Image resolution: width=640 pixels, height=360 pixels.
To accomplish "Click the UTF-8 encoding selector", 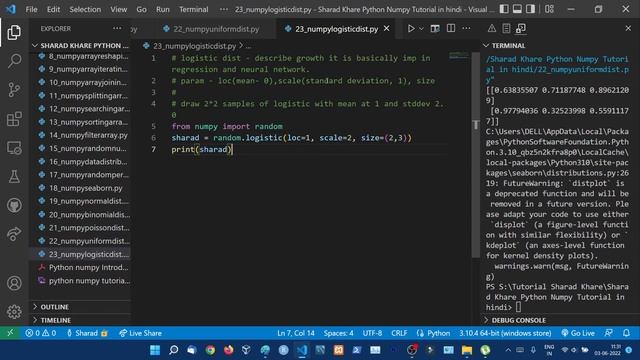I will pyautogui.click(x=372, y=333).
